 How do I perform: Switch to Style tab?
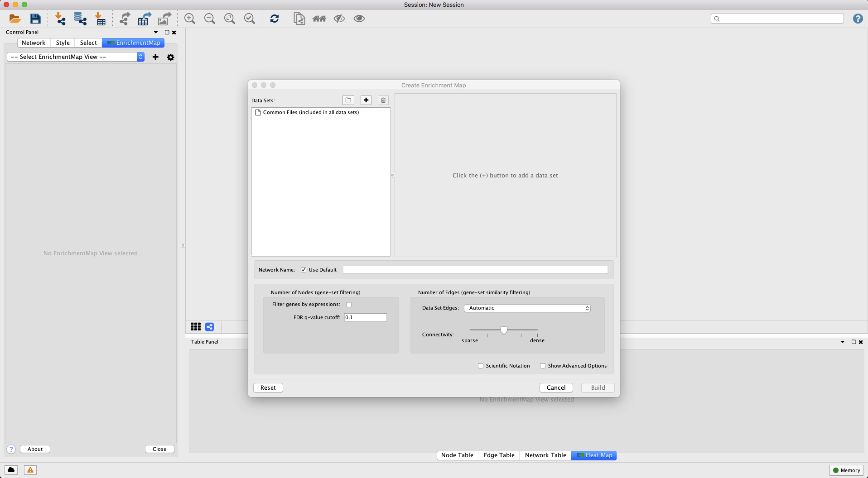coord(63,43)
